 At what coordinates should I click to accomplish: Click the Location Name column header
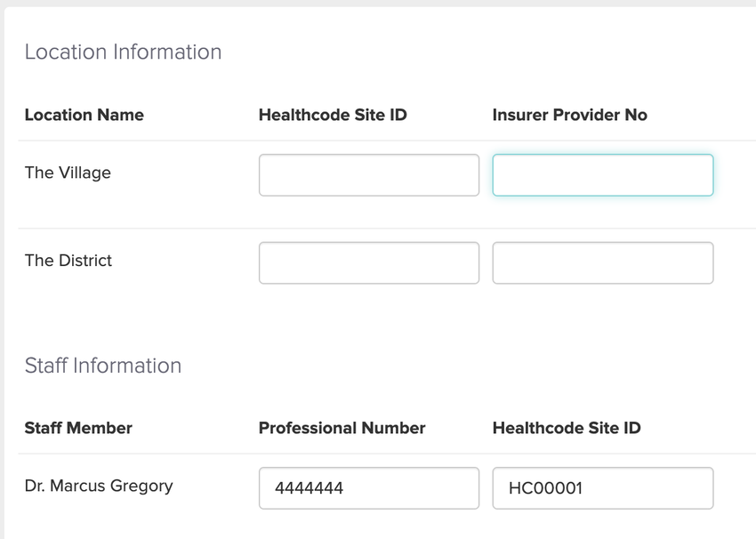point(84,115)
